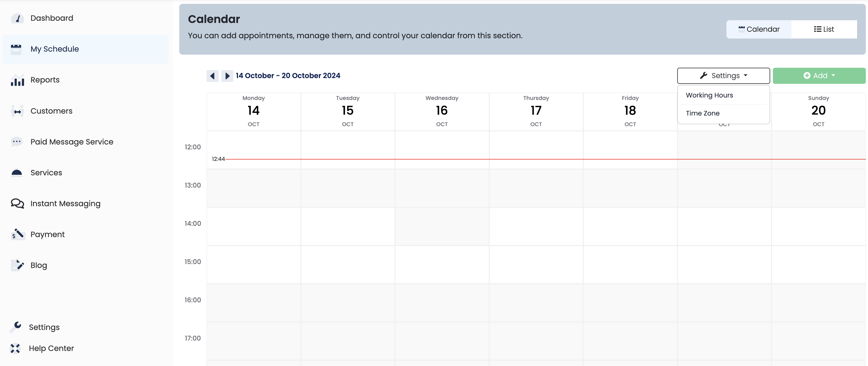The height and width of the screenshot is (366, 868).
Task: Click the calendar icon in Calendar tab
Action: point(741,29)
